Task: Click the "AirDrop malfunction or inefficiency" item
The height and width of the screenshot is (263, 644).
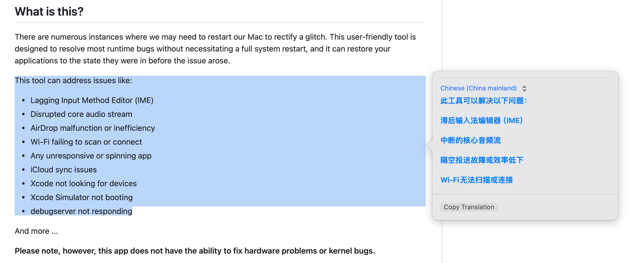Action: (x=92, y=128)
